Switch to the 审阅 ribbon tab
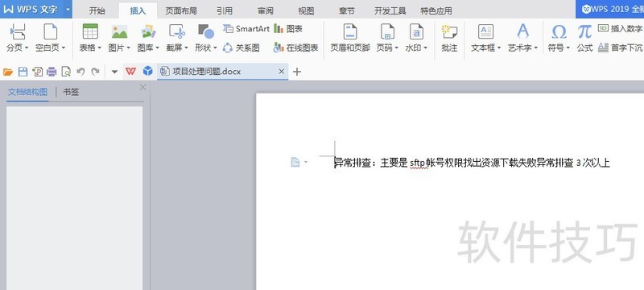Image resolution: width=644 pixels, height=290 pixels. 266,10
